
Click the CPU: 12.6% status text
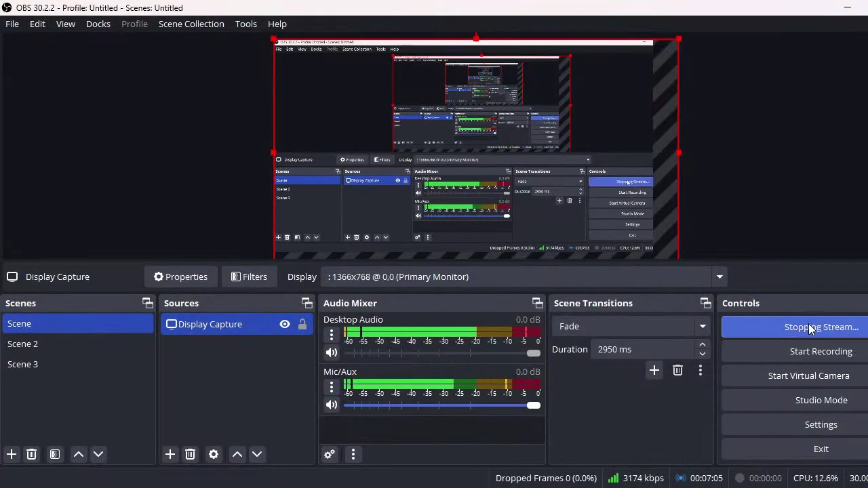[816, 478]
